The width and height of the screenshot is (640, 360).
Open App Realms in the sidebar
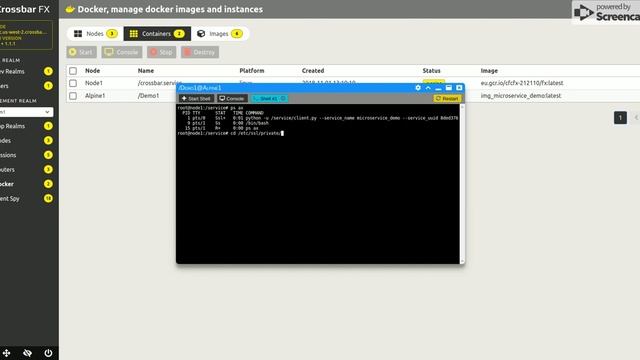(13, 126)
